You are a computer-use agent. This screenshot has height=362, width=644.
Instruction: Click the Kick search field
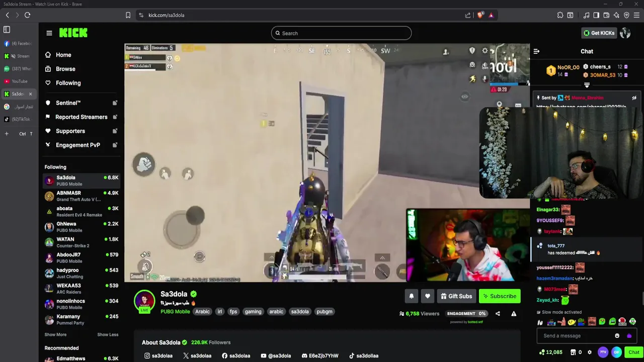[341, 33]
